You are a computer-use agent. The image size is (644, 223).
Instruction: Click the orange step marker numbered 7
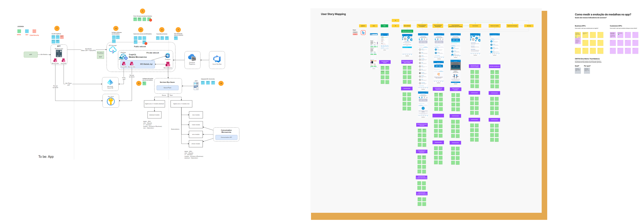(57, 28)
